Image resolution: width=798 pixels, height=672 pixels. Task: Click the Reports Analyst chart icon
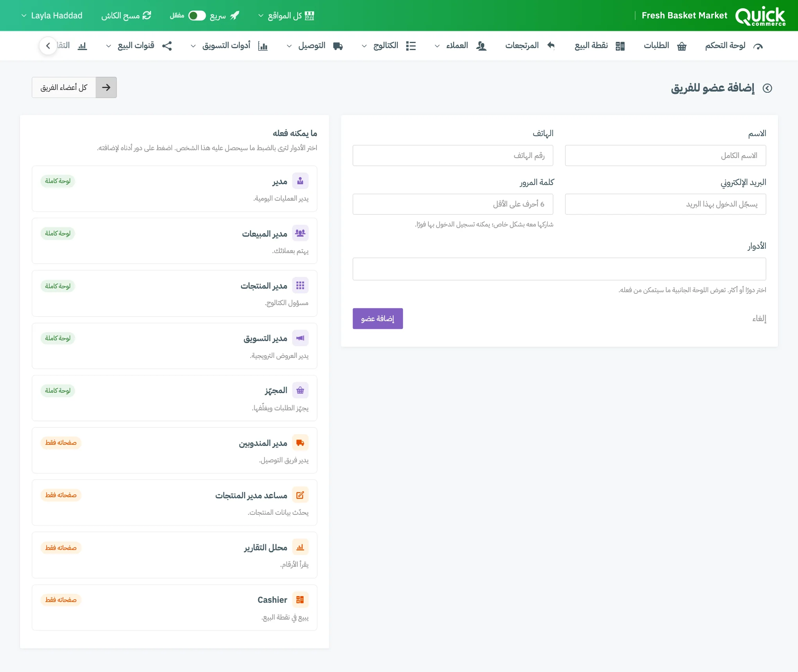tap(300, 548)
